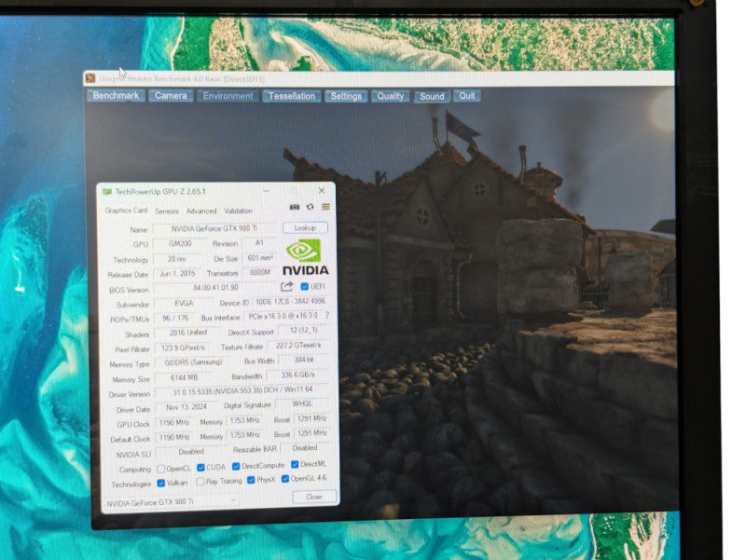Open the Camera menu in Heaven

pos(171,96)
